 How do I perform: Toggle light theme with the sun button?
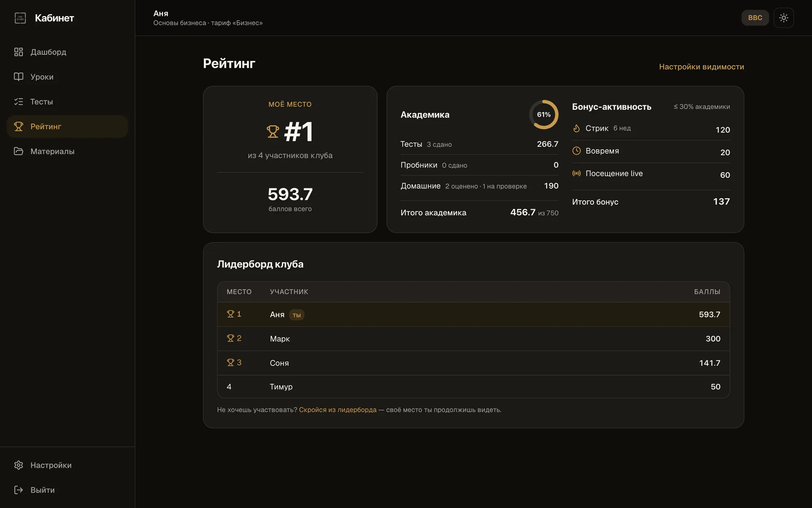click(784, 18)
